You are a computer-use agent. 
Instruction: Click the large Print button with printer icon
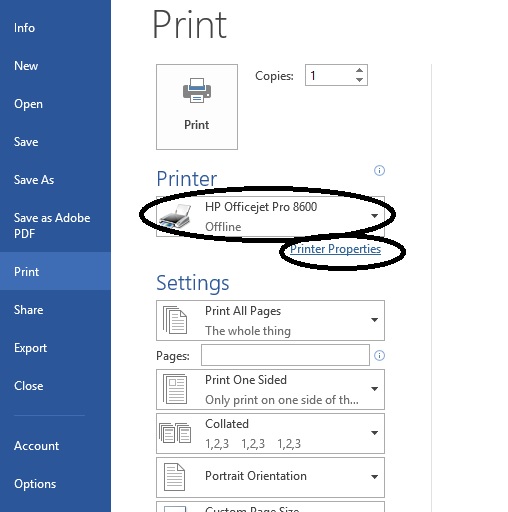(197, 107)
